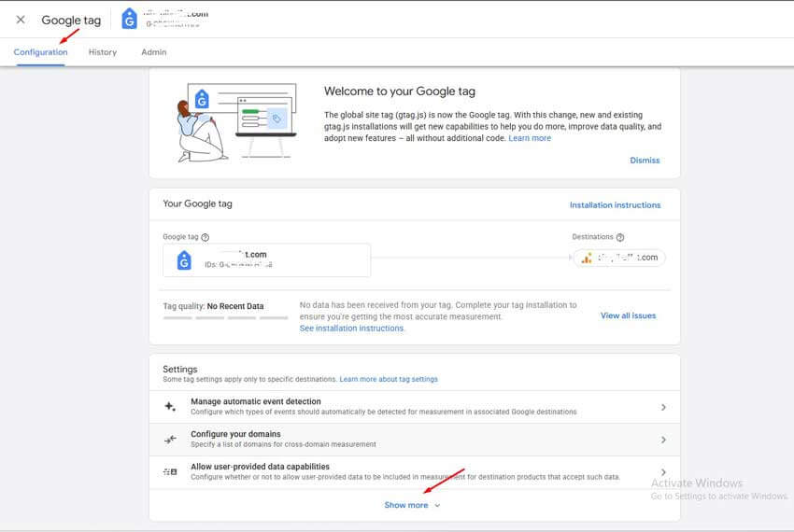Click the Google tag icon in tag card
The image size is (794, 532).
(184, 260)
